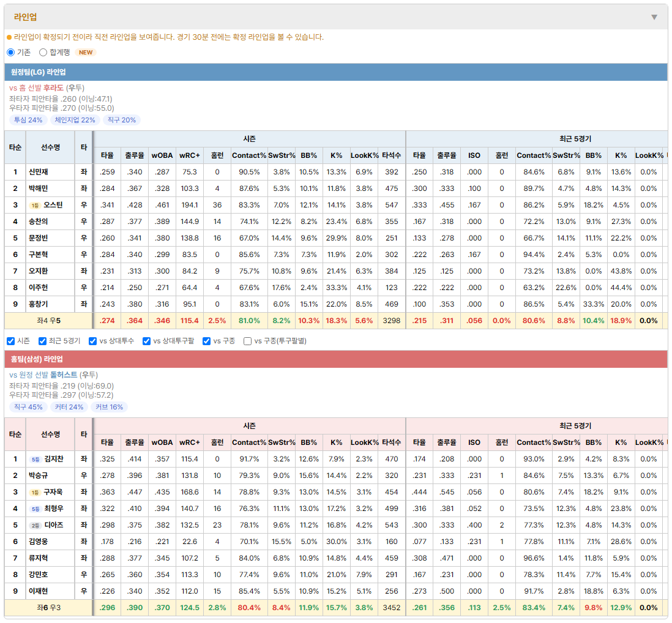Click the 홈팀(삼성) 라인업 header
Image resolution: width=672 pixels, height=623 pixels.
click(336, 359)
